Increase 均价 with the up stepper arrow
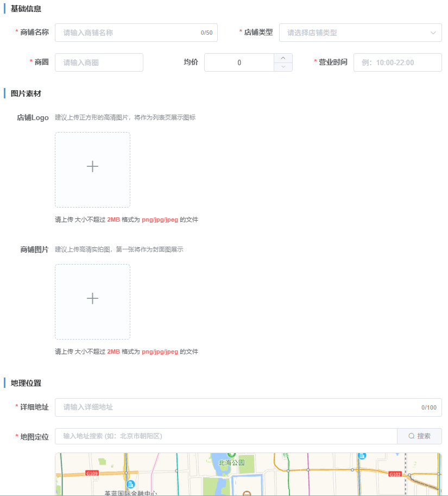 (284, 58)
